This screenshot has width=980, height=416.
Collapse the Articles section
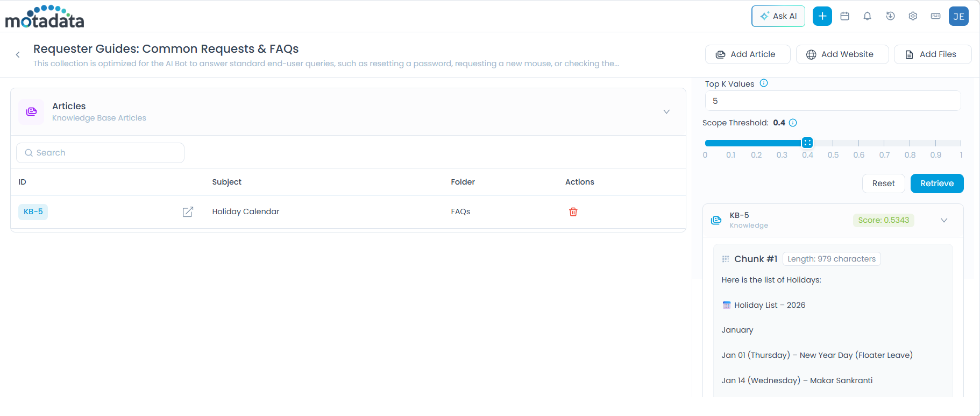(666, 112)
